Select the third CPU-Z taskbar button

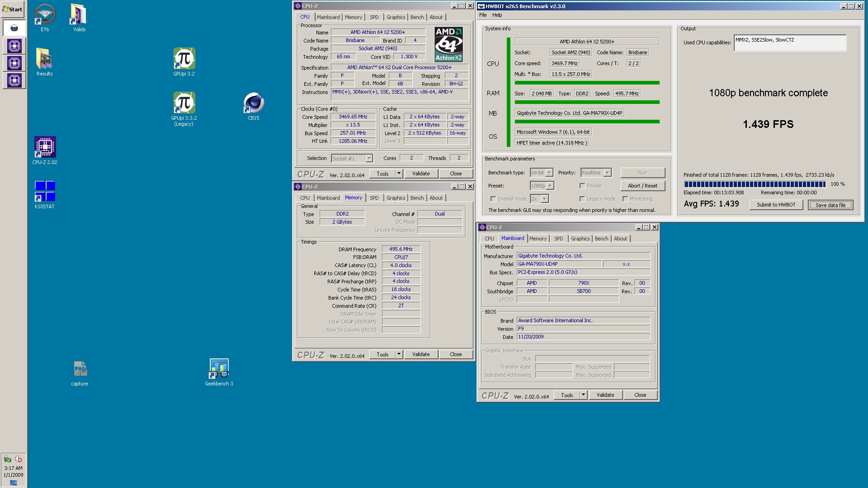tap(14, 80)
